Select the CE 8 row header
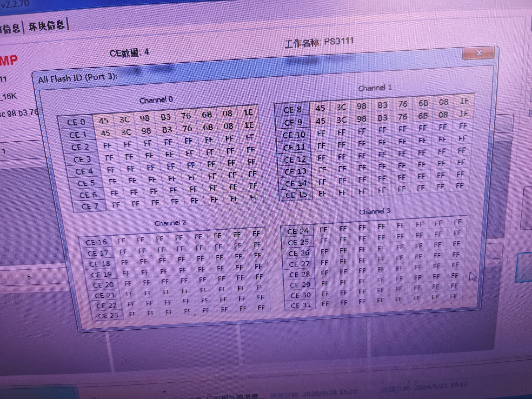The height and width of the screenshot is (399, 532). 292,110
